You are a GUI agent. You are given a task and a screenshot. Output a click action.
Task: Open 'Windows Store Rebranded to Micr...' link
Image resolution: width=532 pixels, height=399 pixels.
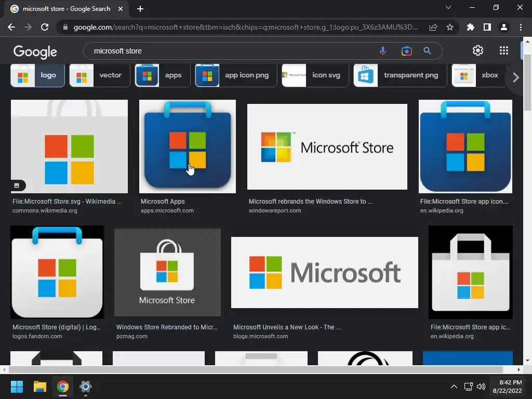point(167,327)
